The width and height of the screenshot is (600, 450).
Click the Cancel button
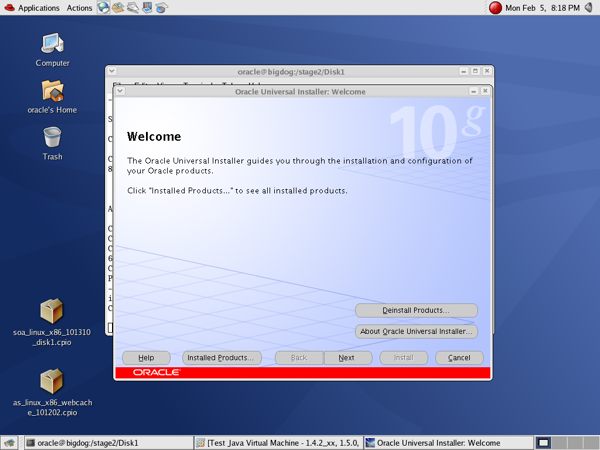459,358
